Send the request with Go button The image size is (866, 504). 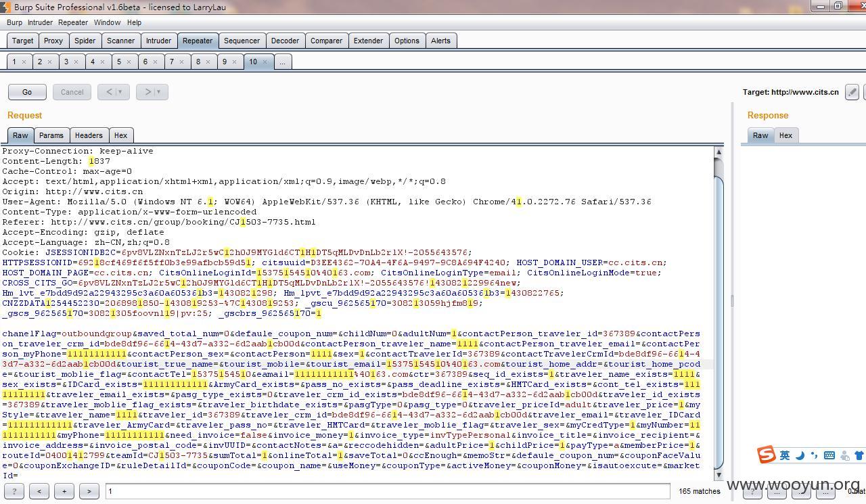coord(27,92)
